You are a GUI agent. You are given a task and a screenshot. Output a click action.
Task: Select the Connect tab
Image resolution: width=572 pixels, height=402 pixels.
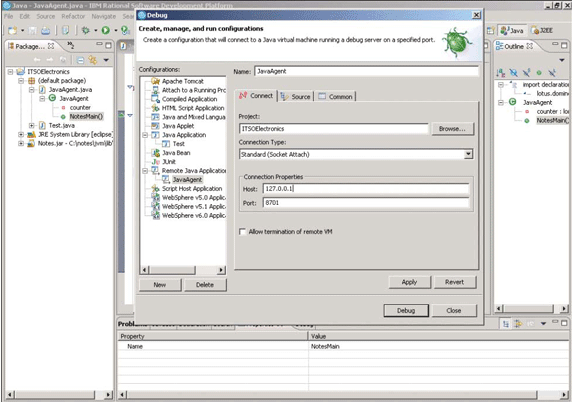point(256,96)
